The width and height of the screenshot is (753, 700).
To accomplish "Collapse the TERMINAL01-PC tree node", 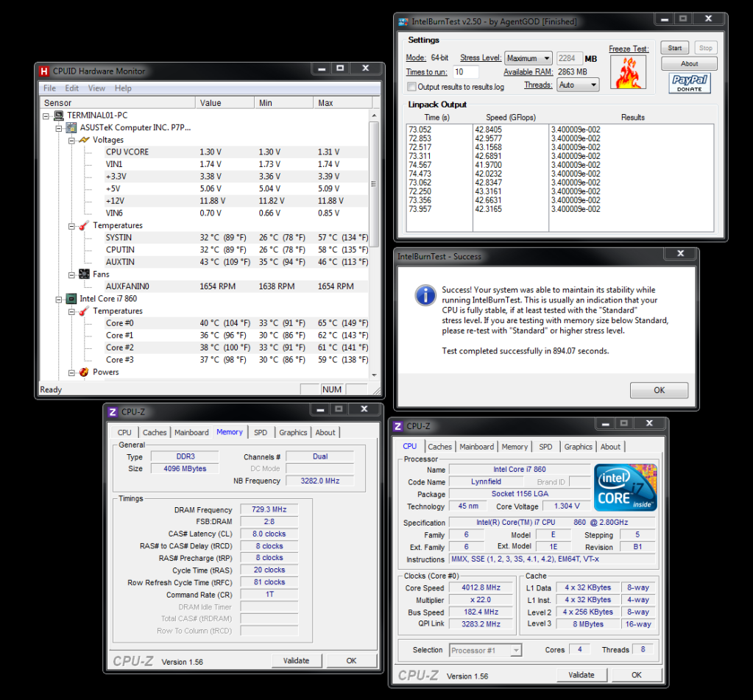I will 46,116.
